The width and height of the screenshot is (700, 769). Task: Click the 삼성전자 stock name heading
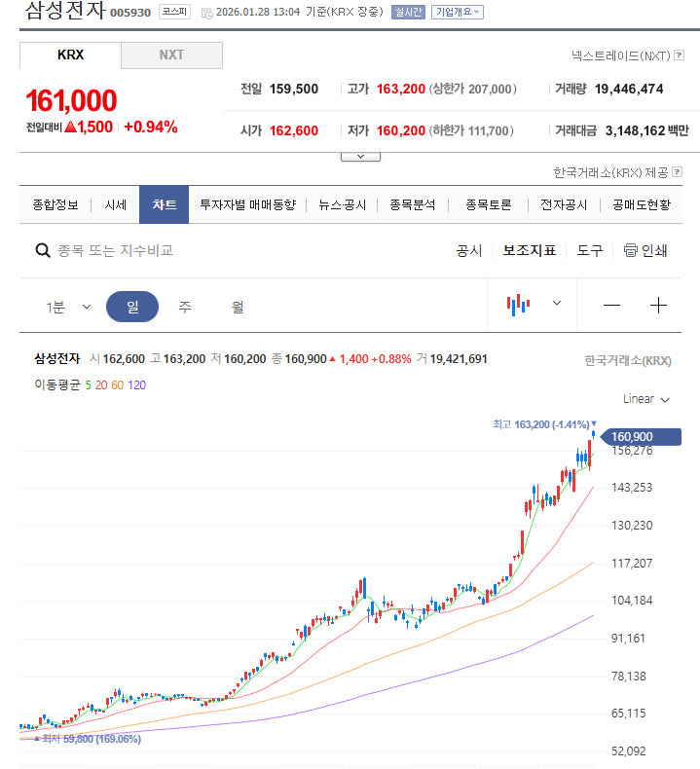(x=65, y=11)
